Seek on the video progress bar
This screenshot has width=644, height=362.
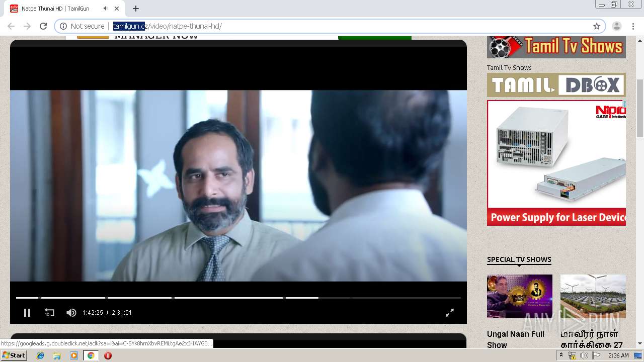(238, 298)
